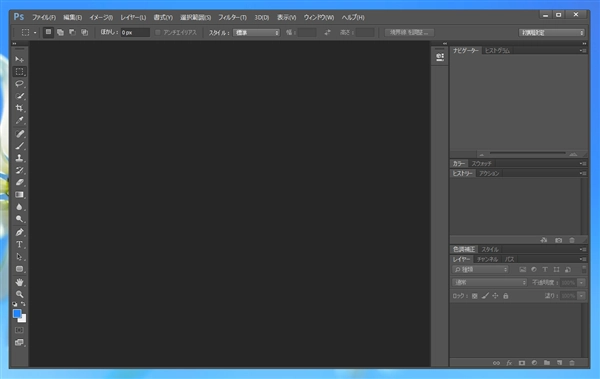This screenshot has height=379, width=600.
Task: Click the blue foreground color swatch
Action: tap(17, 314)
